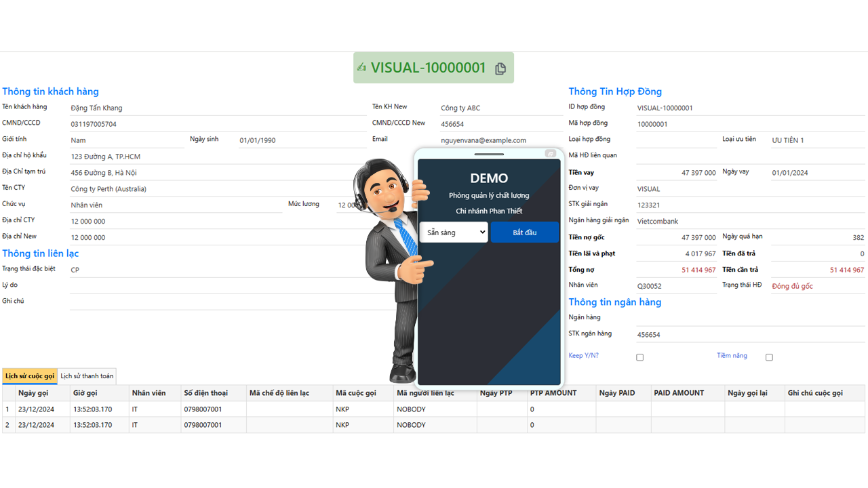Click the signature edit icon before VISUAL-10000001
Viewport: 868px width, 488px height.
[x=361, y=68]
